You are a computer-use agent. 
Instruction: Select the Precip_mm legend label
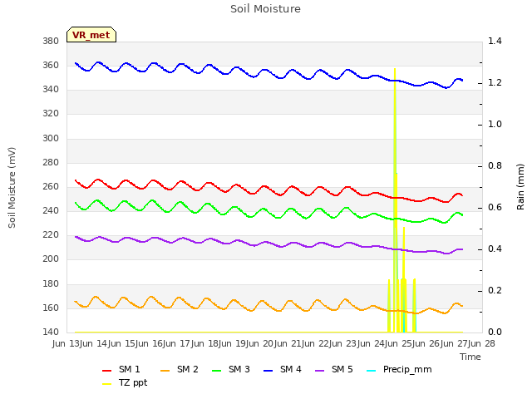click(407, 370)
